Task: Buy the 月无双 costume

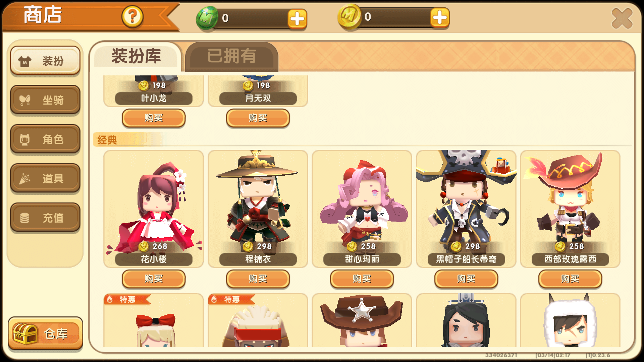Action: [x=258, y=118]
